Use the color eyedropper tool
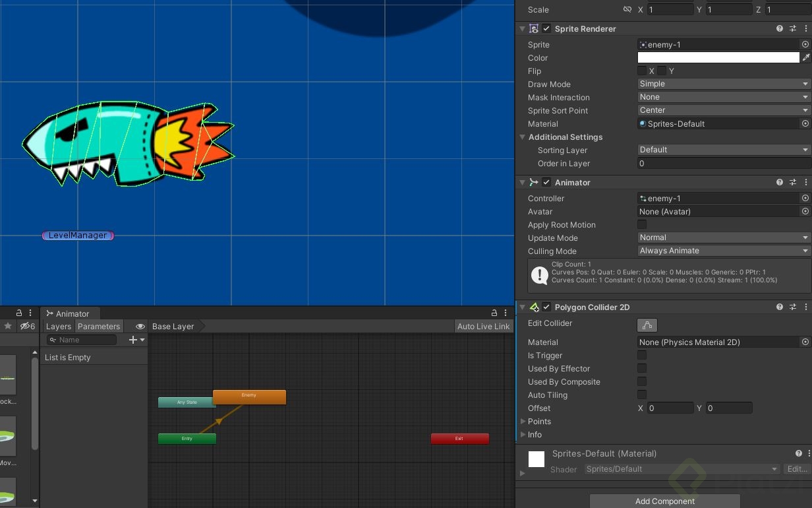The width and height of the screenshot is (812, 508). pos(805,57)
